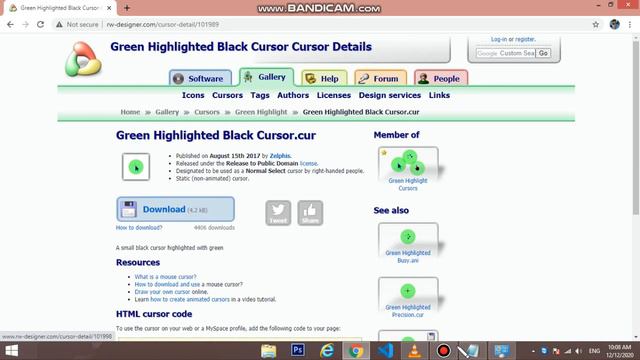Open How to download and use link

[167, 284]
